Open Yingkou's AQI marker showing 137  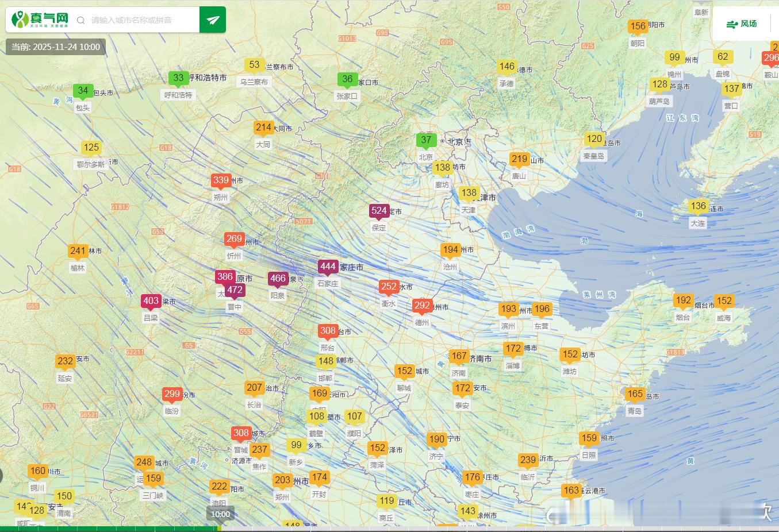732,90
